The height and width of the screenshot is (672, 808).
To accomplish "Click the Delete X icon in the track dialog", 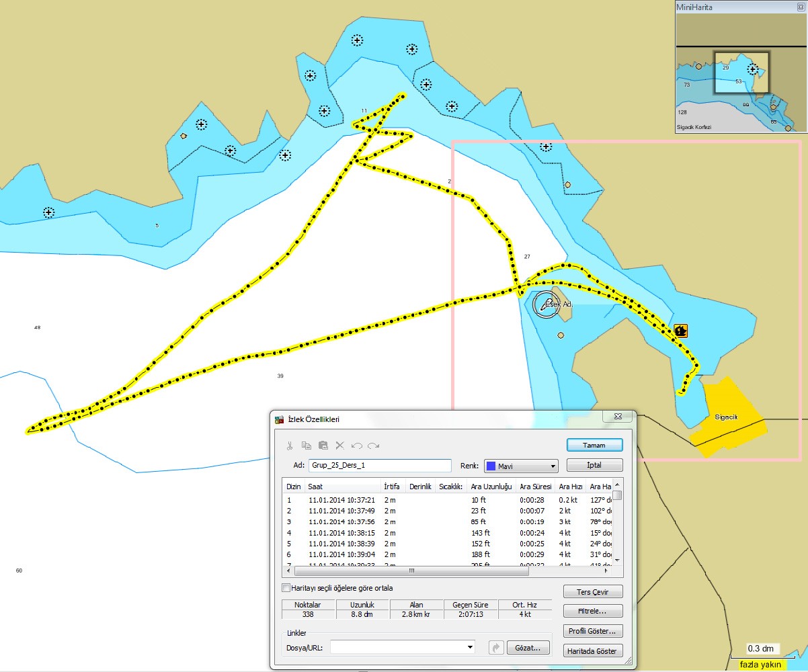I will 340,445.
